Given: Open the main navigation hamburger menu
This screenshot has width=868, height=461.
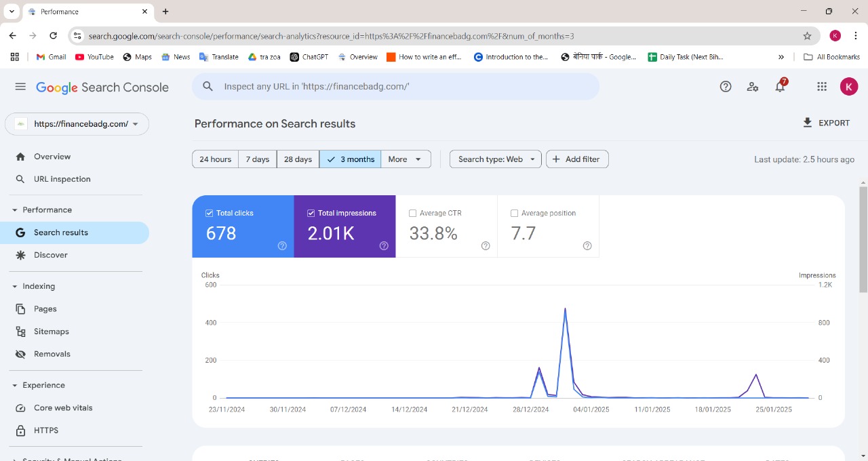Looking at the screenshot, I should click(20, 87).
